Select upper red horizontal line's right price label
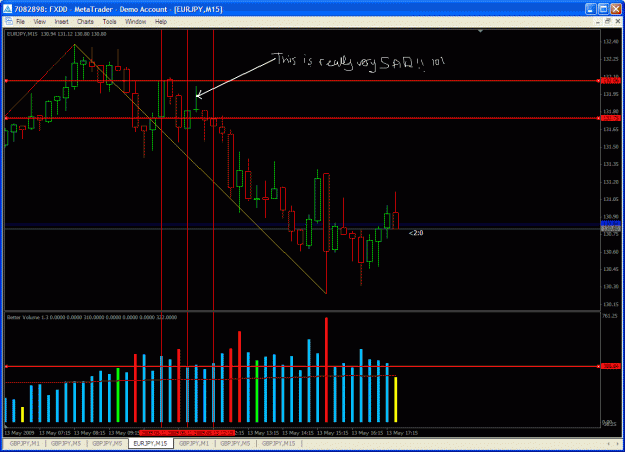This screenshot has width=625, height=452. click(611, 81)
